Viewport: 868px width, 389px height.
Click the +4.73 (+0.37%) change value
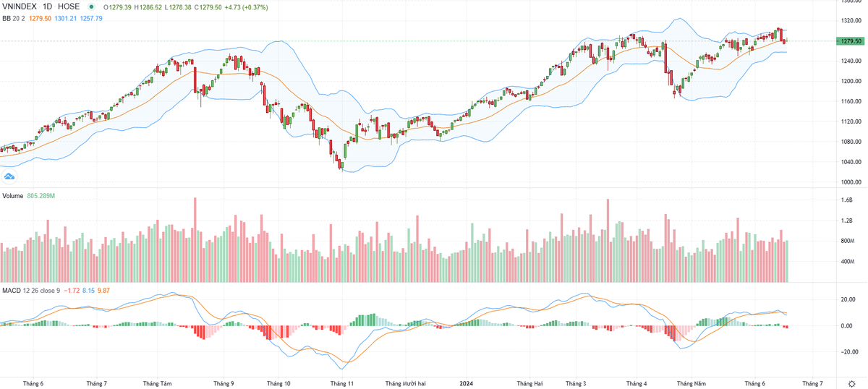point(246,7)
